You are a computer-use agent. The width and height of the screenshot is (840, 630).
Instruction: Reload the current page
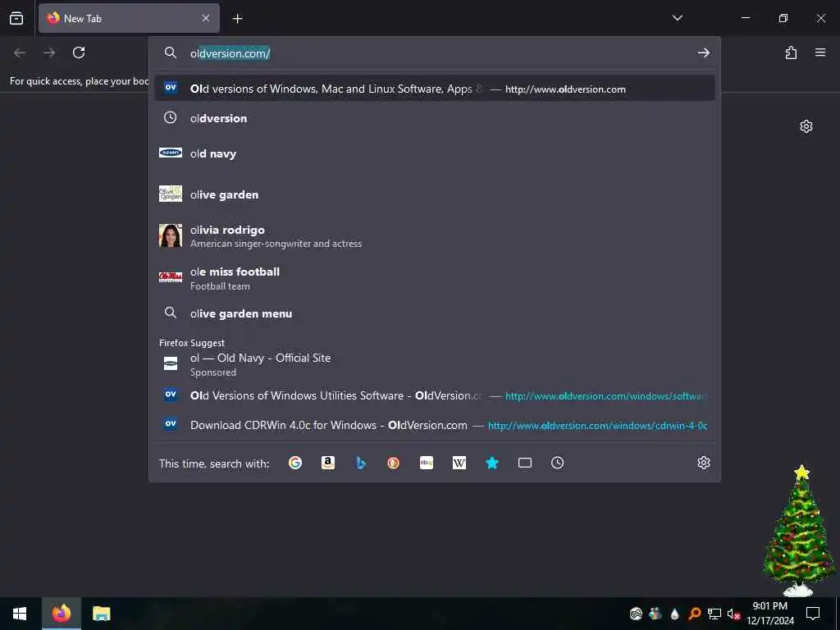tap(79, 52)
